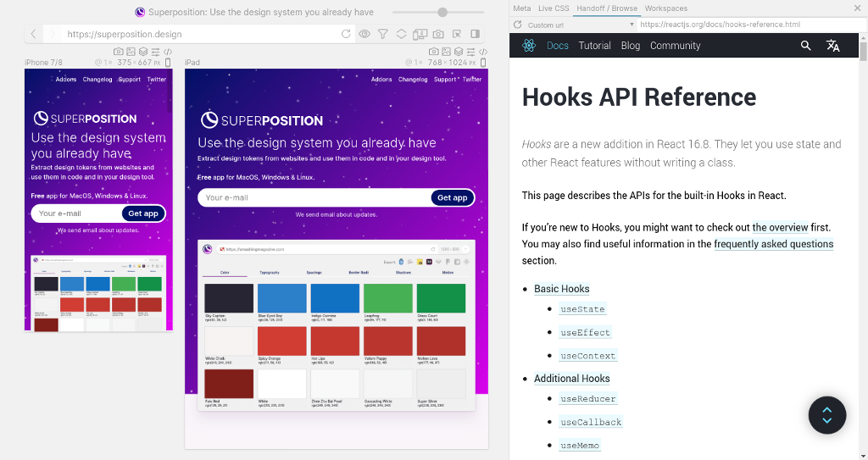Image resolution: width=868 pixels, height=460 pixels.
Task: Open layers icon above the iPad pane
Action: pos(459,52)
